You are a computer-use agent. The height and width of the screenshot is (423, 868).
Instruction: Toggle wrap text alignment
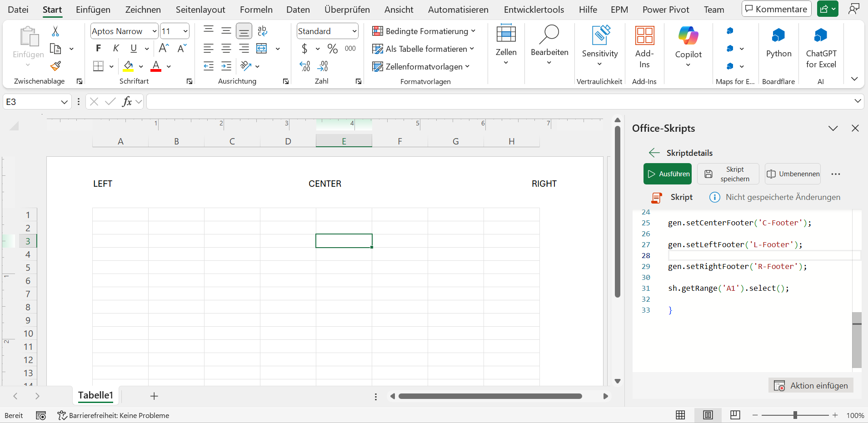(262, 31)
